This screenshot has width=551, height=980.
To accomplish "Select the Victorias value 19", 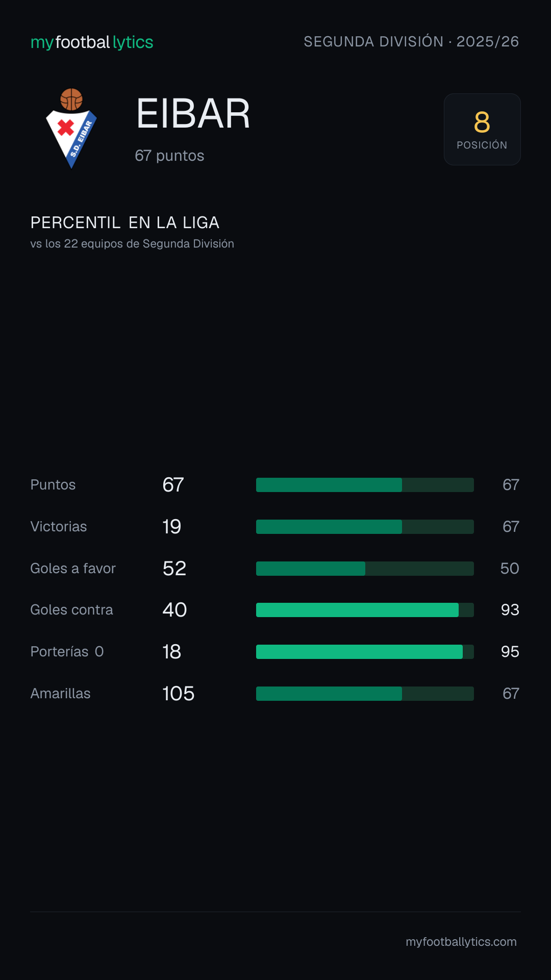I will [172, 527].
